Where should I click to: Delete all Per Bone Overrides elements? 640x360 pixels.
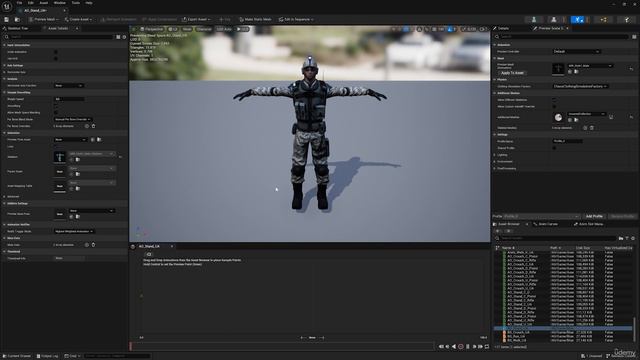(93, 126)
